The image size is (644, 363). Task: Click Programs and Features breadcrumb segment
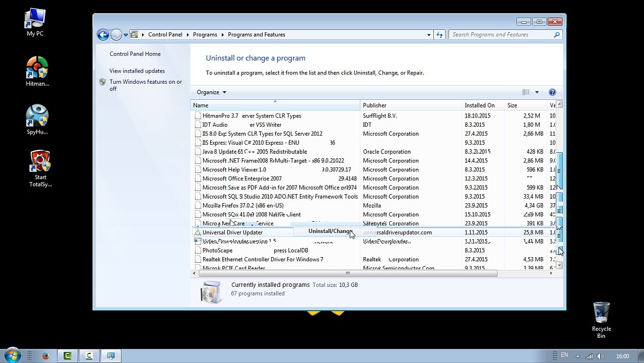[x=256, y=35]
